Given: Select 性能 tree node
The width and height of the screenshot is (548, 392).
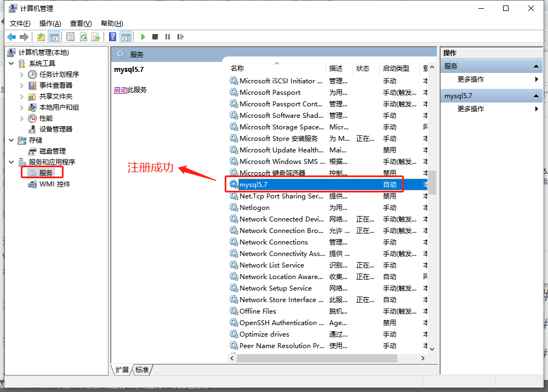Looking at the screenshot, I should point(46,118).
